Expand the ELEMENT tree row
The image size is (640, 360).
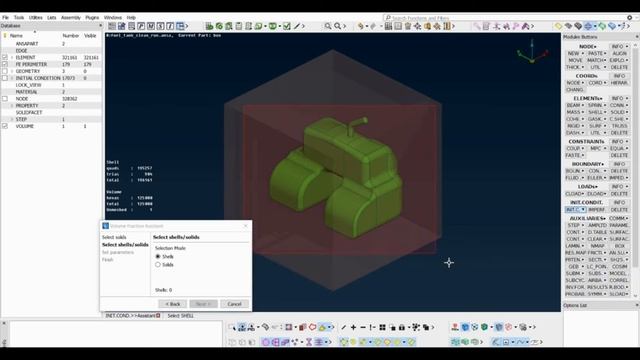tap(12, 58)
